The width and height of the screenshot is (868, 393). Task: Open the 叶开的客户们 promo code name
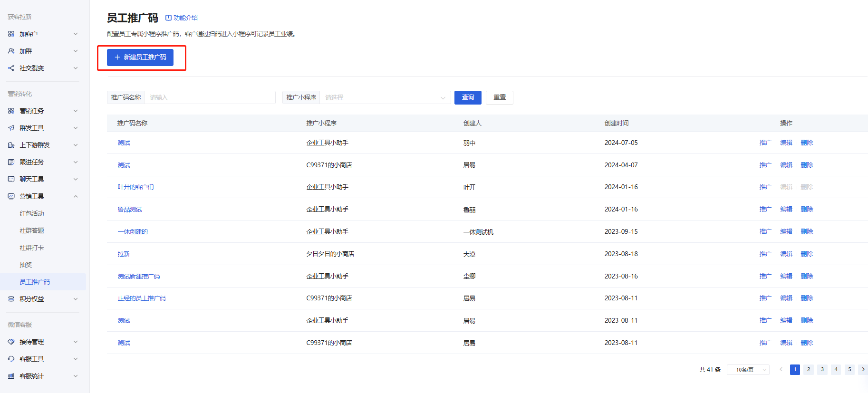[135, 187]
